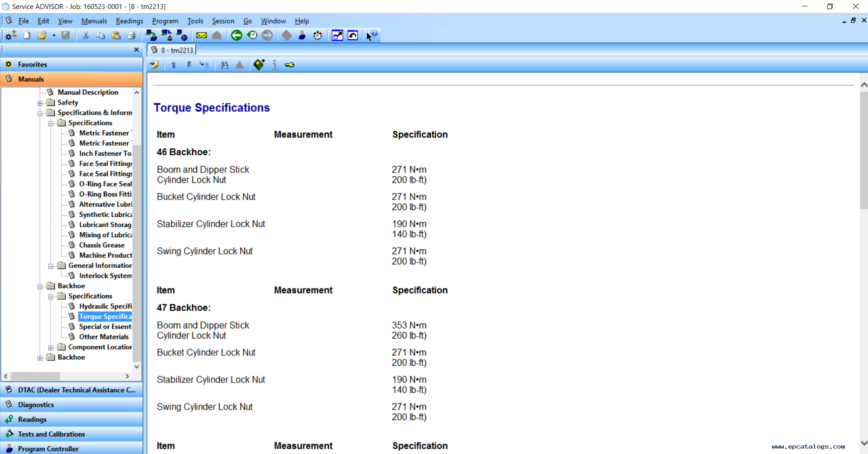Screen dimensions: 868x454
Task: Select Hydraulic Specifications tree item
Action: pos(105,306)
